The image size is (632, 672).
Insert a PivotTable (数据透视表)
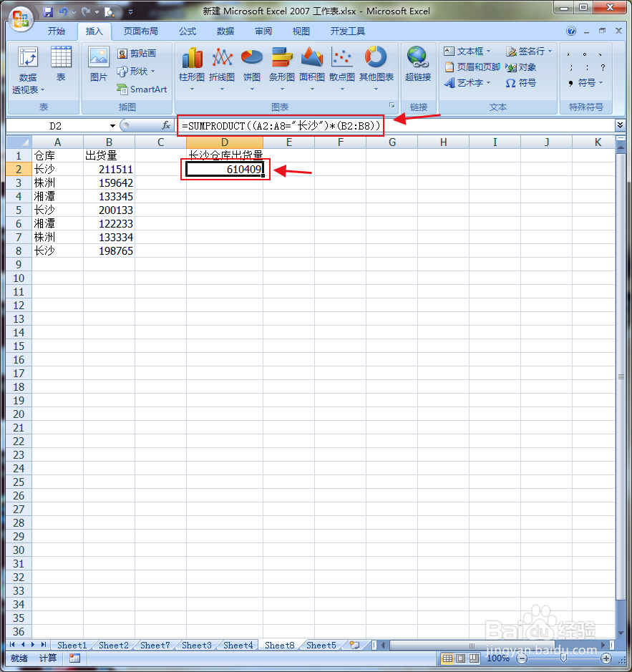pos(28,71)
